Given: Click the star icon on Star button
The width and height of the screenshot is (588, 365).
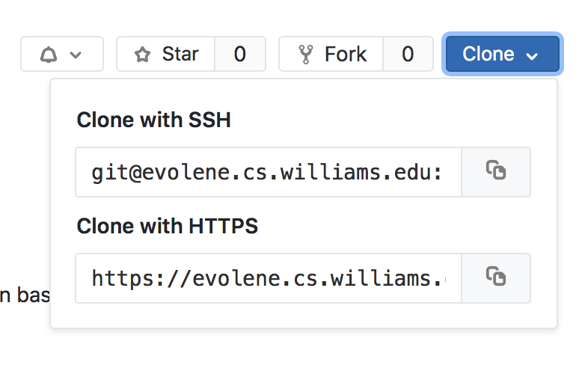Looking at the screenshot, I should [142, 55].
